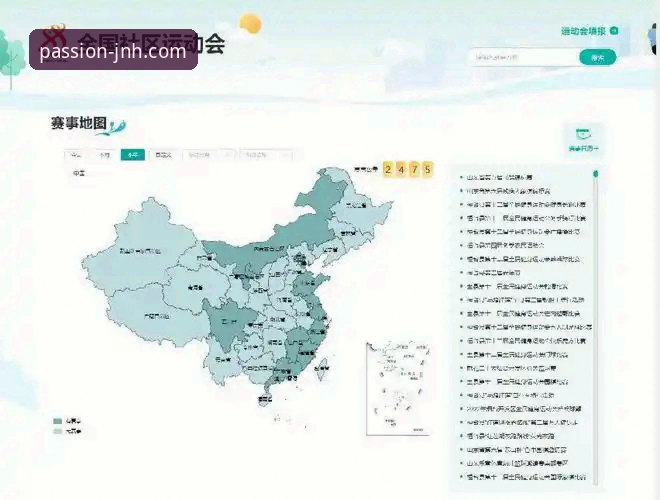
Task: Click the icon beside 运动会填报
Action: 614,31
